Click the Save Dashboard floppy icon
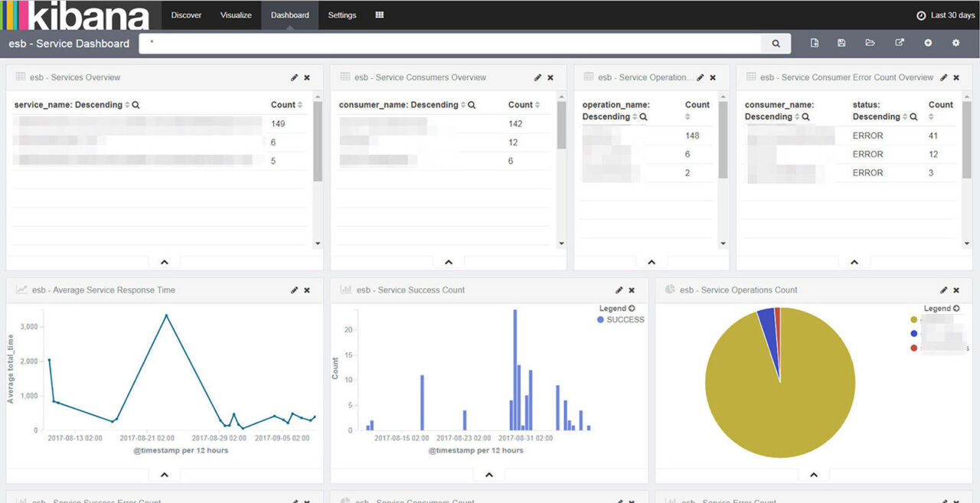Image resolution: width=980 pixels, height=503 pixels. (x=841, y=44)
